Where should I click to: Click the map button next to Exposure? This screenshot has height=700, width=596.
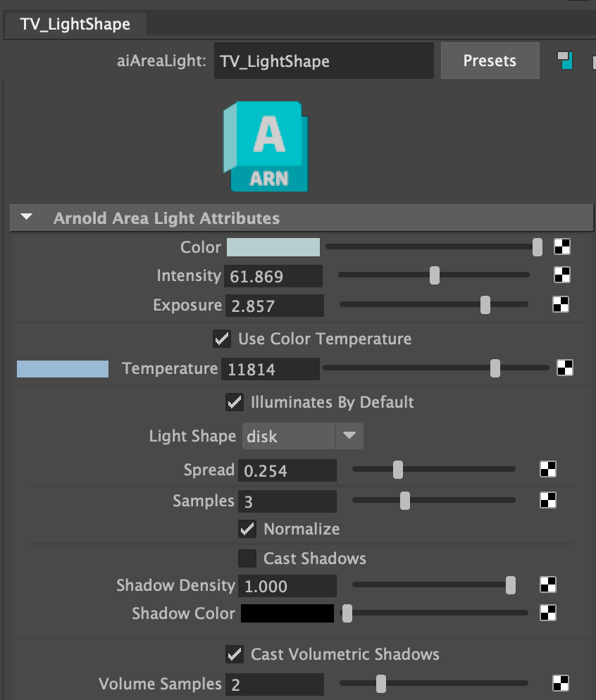(561, 305)
